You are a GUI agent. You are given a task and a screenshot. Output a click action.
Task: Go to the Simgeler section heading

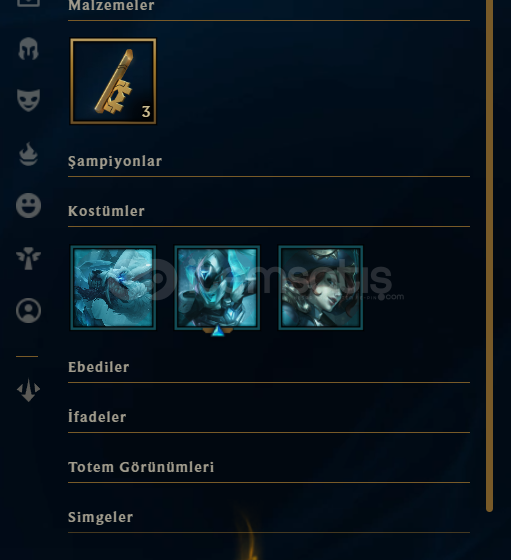(x=100, y=517)
